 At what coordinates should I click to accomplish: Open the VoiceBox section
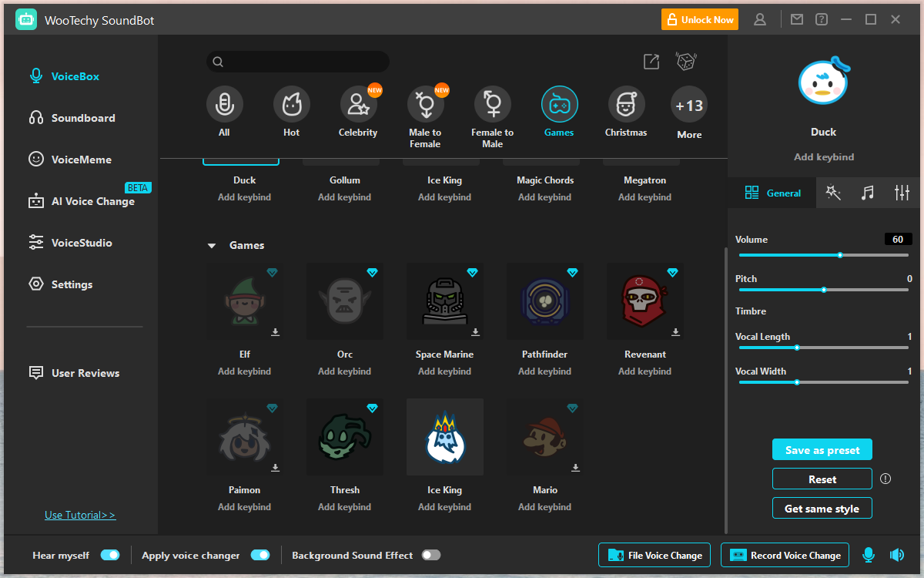point(65,76)
